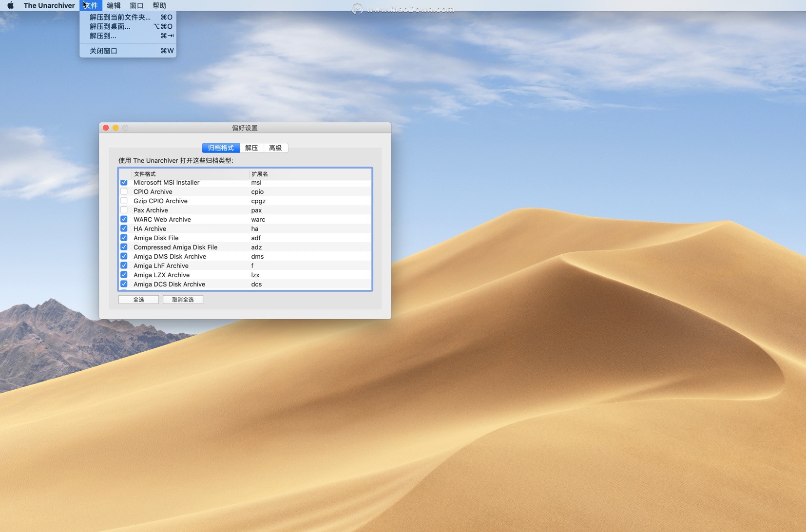Click the 全选 button
Screen dimensions: 806x532
pos(138,300)
